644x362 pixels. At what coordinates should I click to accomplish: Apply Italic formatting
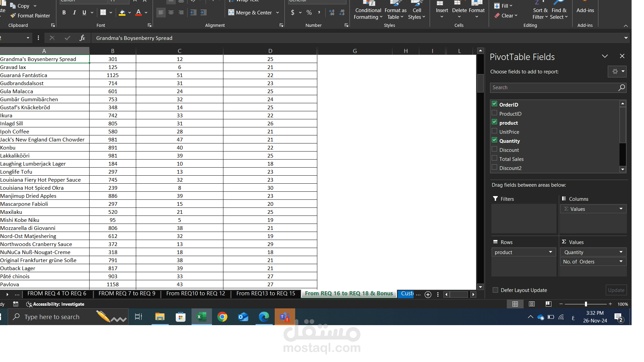[x=74, y=13]
